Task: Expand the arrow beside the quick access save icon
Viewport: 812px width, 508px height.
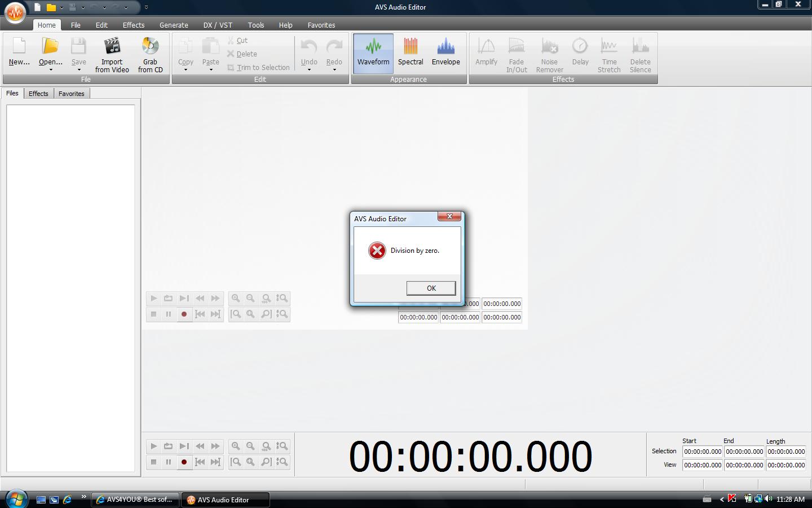Action: [x=83, y=8]
